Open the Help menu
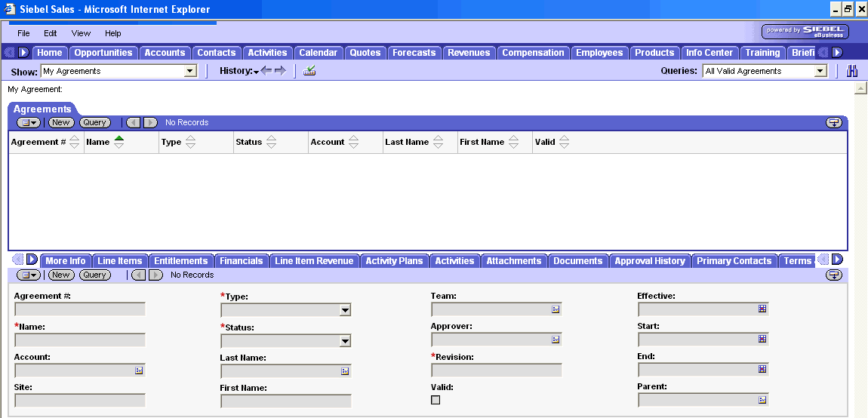This screenshot has height=418, width=868. (113, 33)
